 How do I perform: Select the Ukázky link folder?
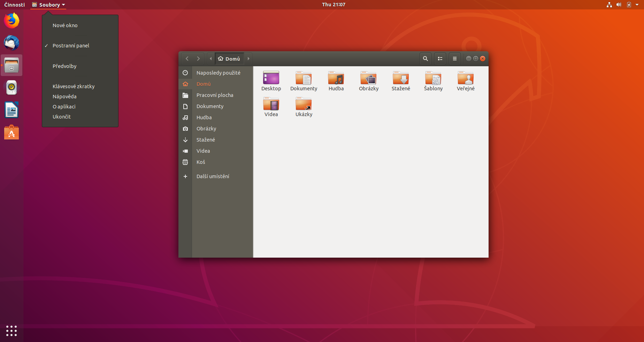pyautogui.click(x=304, y=107)
